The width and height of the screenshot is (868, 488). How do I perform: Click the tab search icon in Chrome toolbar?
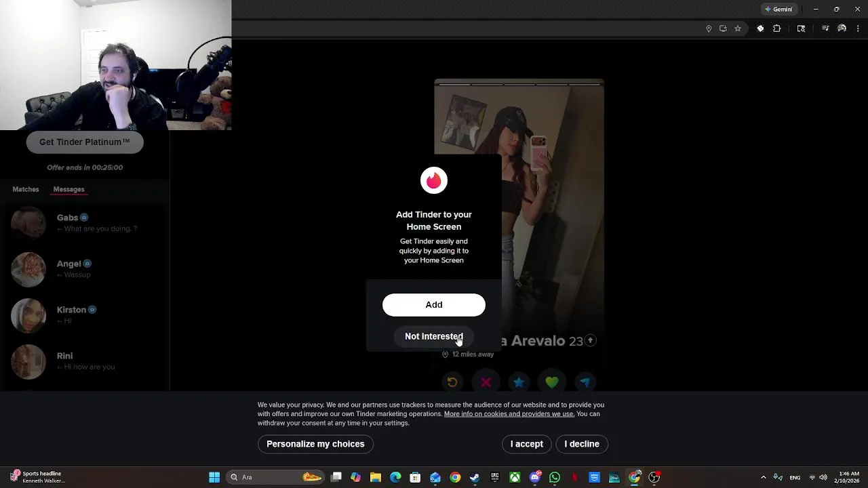tap(801, 28)
